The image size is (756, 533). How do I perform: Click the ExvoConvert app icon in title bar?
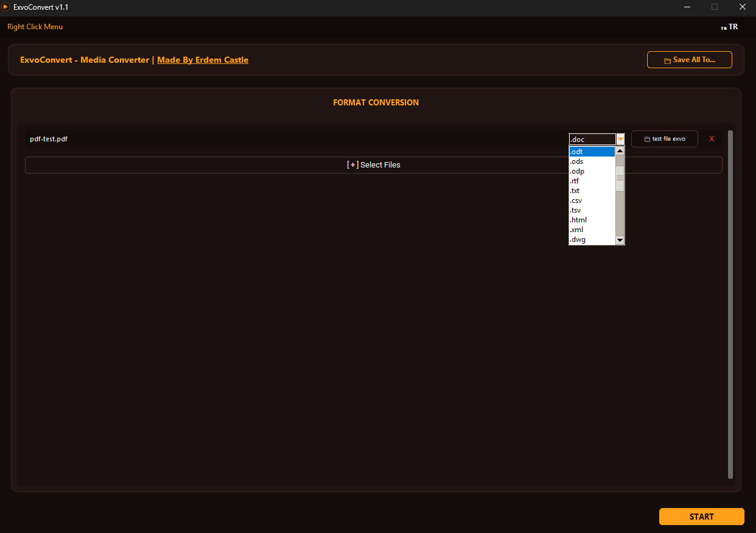click(5, 7)
